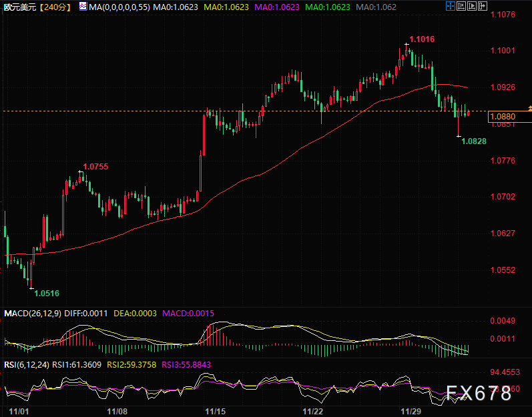Click the DEA:0.0003 reading

(x=135, y=314)
